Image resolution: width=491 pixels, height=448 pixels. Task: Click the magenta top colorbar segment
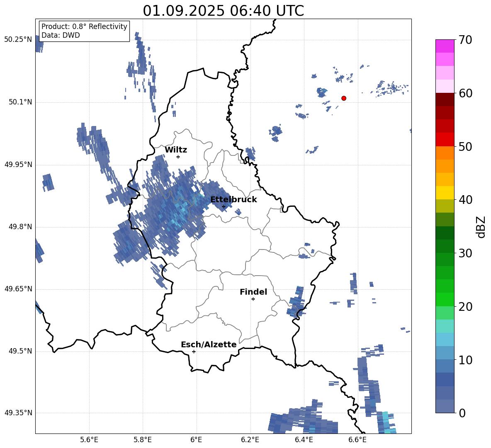pos(445,46)
